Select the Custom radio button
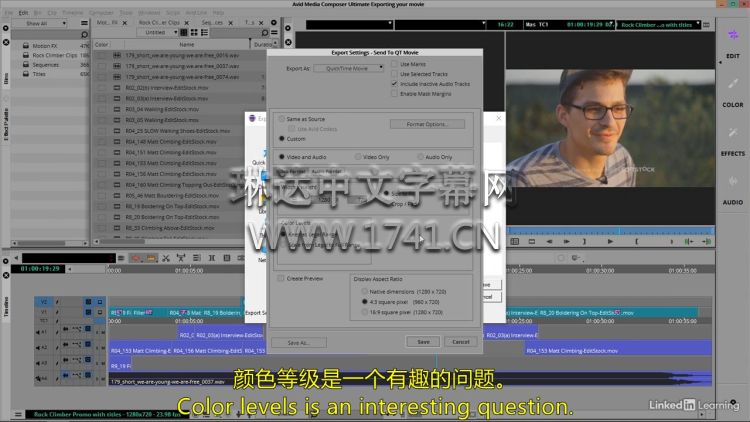750x422 pixels. pyautogui.click(x=282, y=139)
